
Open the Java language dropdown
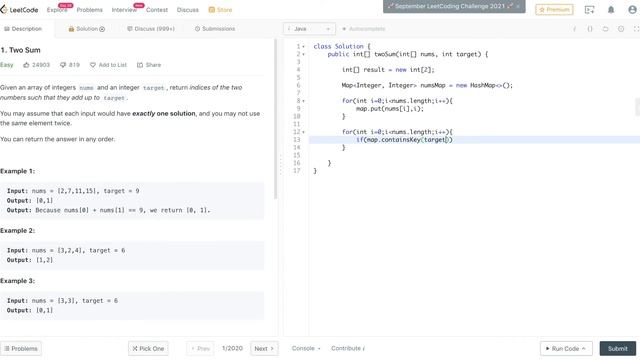[309, 29]
